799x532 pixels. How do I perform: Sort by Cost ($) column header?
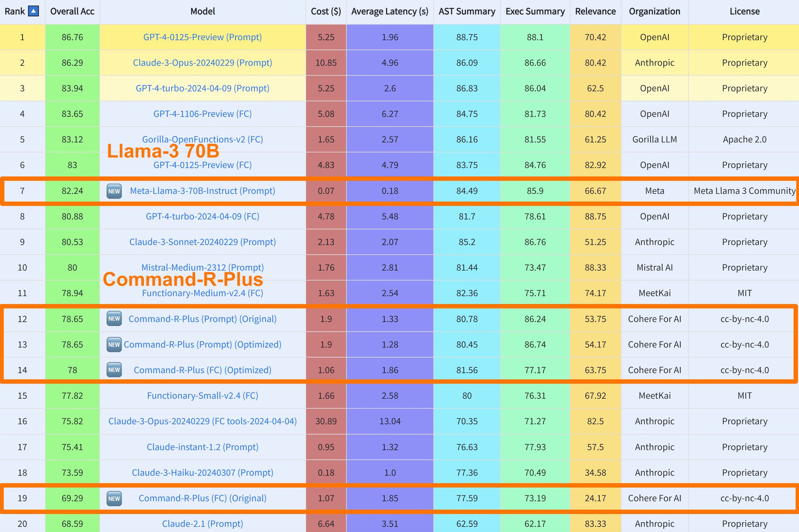326,11
